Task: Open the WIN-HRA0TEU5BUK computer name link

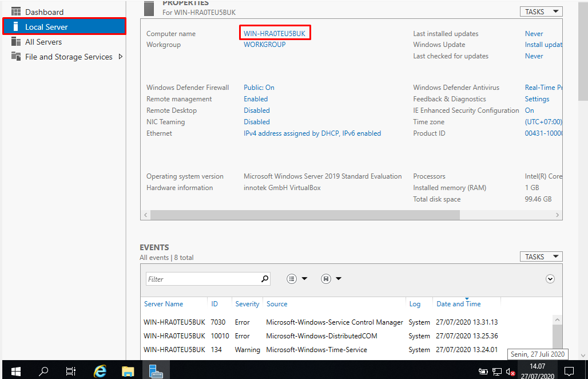Action: coord(275,33)
